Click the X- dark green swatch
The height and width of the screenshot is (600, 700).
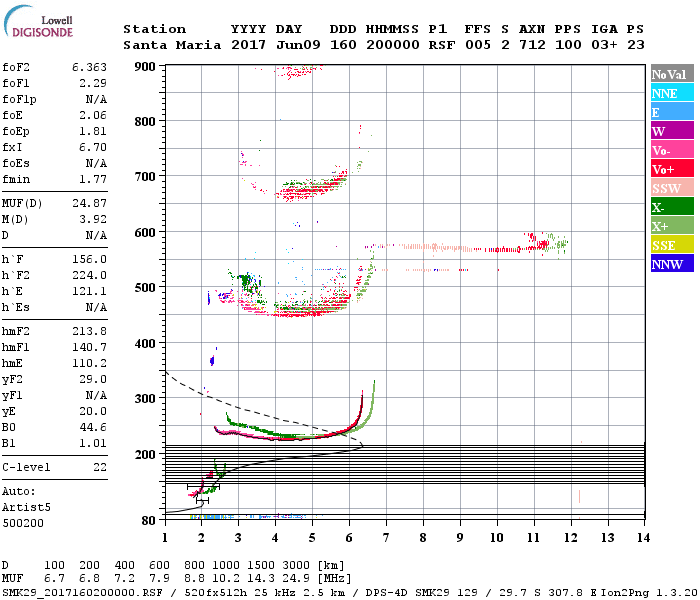coord(672,207)
